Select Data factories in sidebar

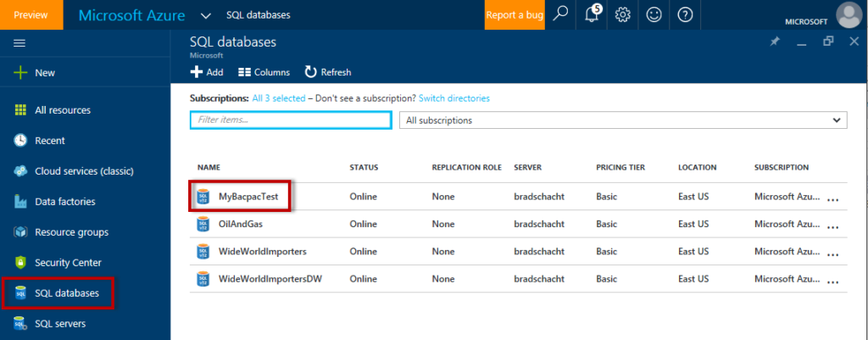point(64,202)
